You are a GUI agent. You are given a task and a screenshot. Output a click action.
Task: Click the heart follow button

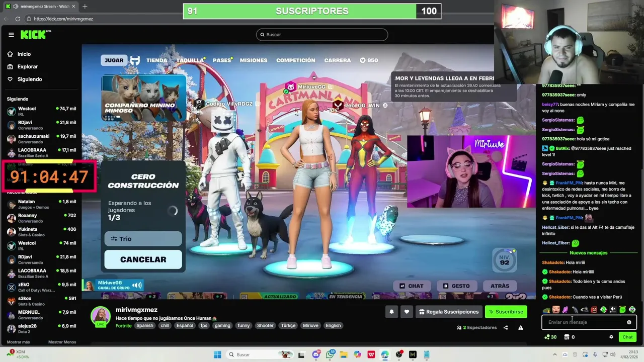coord(407,312)
